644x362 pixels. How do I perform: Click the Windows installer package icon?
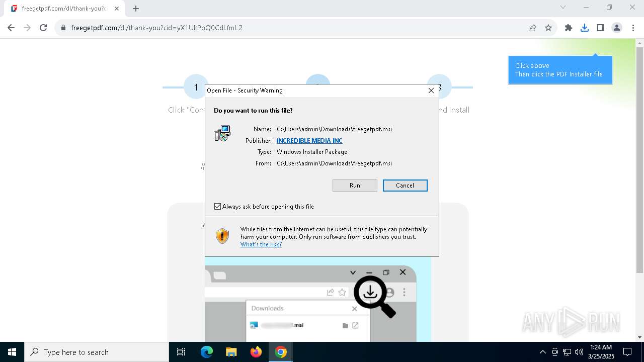222,133
